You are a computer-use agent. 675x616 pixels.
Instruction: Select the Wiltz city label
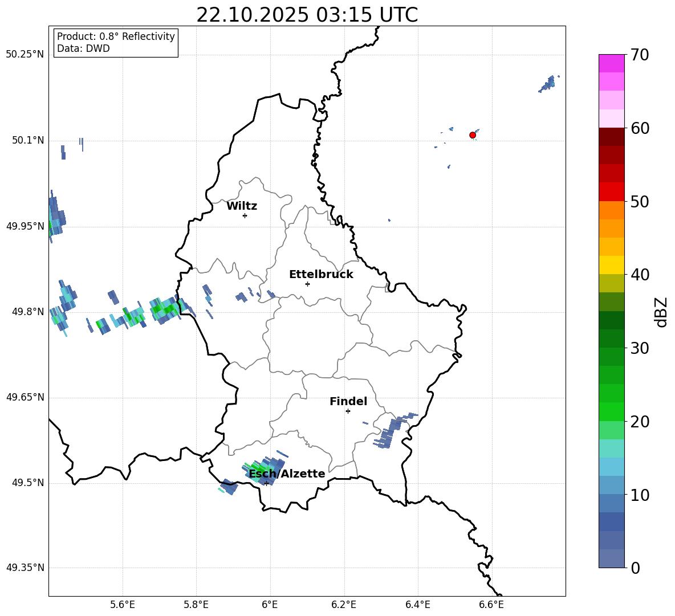[x=242, y=206]
